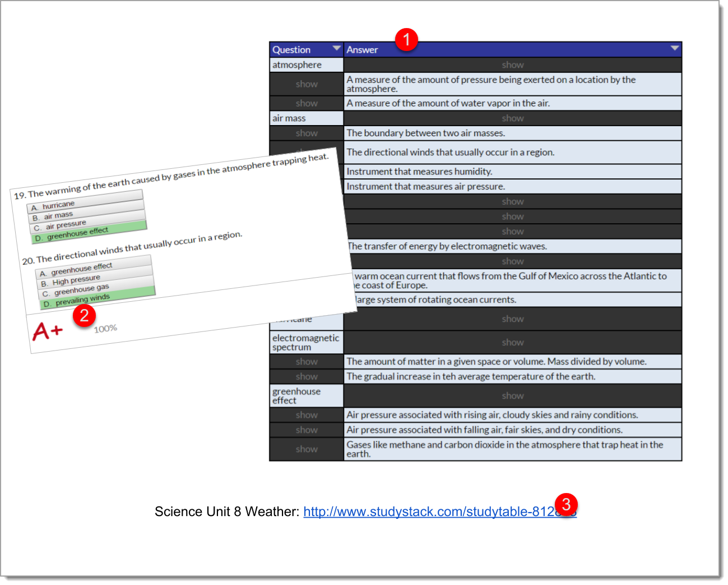Select answer C air pressure in question 19

(87, 222)
